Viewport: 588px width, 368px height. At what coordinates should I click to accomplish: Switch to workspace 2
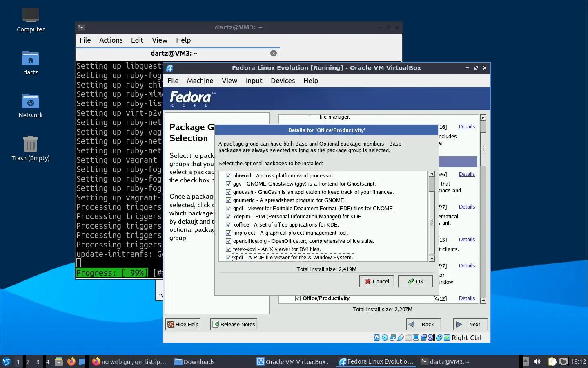pyautogui.click(x=28, y=361)
